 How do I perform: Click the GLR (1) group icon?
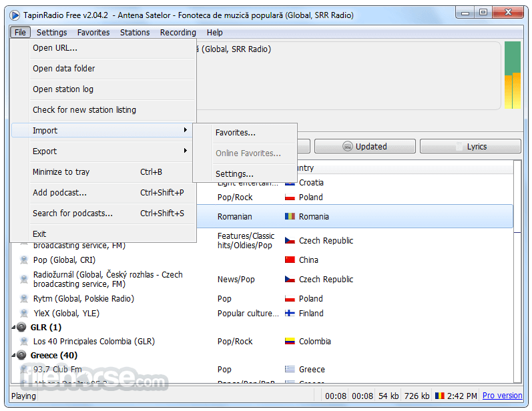[x=21, y=327]
